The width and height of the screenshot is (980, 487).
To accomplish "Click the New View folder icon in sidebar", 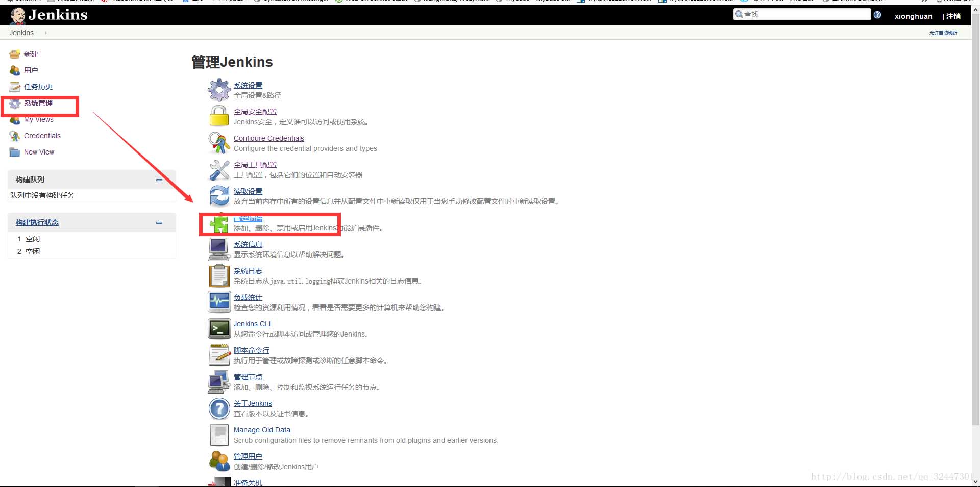I will click(x=15, y=152).
